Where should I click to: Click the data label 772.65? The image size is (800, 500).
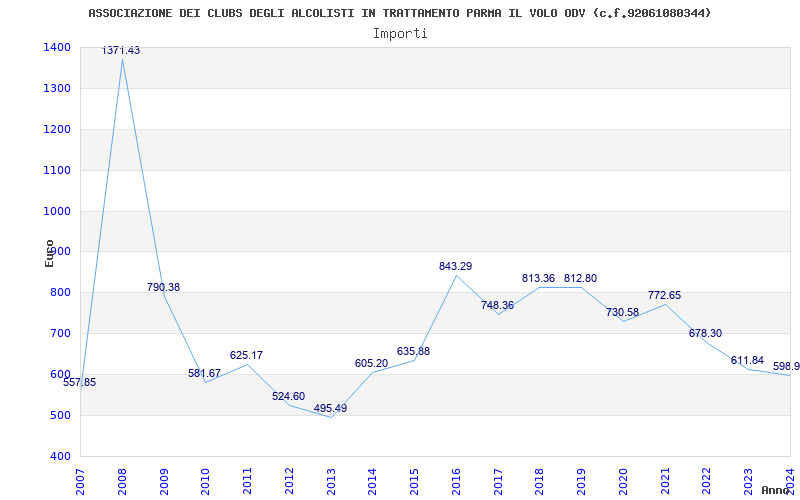point(664,295)
